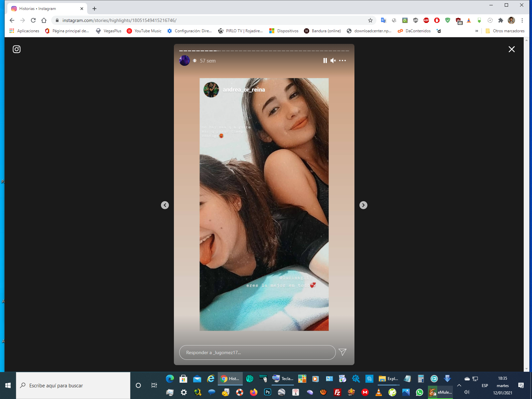Click the story progress bar at top
532x399 pixels.
point(264,51)
